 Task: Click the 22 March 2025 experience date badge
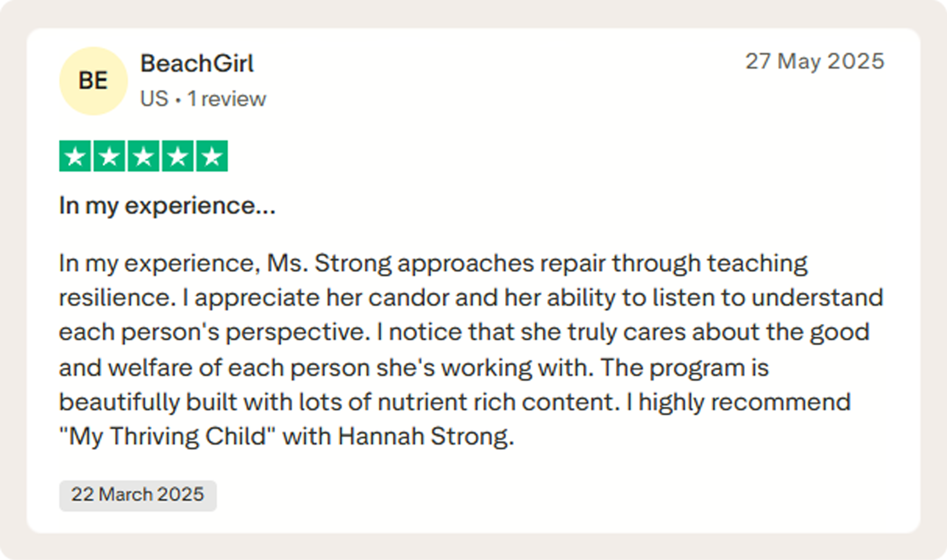[138, 495]
